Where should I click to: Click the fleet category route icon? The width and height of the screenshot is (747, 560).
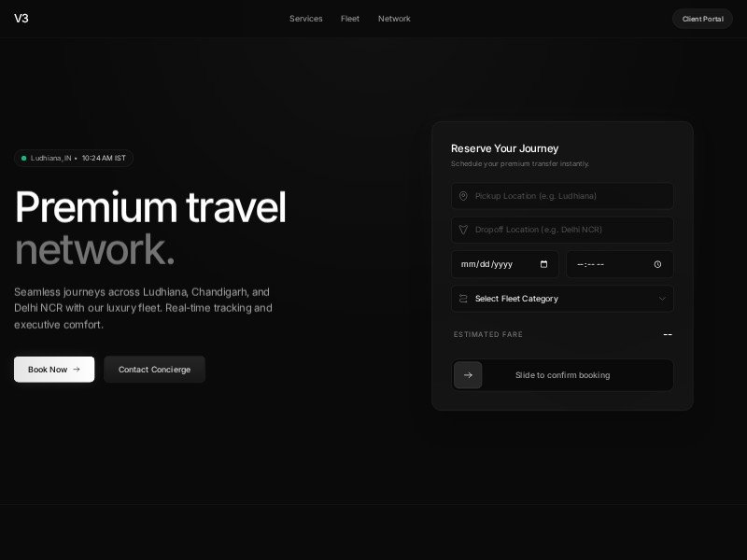(463, 299)
